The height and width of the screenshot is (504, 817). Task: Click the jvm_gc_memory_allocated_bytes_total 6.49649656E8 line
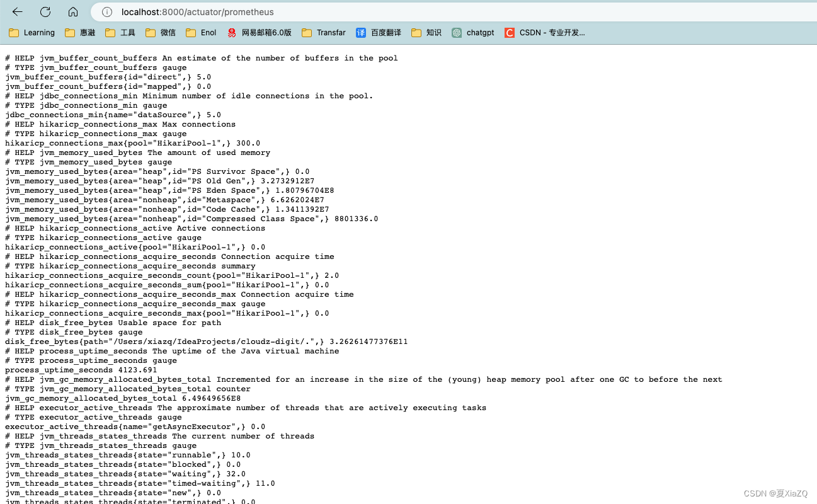tap(123, 398)
